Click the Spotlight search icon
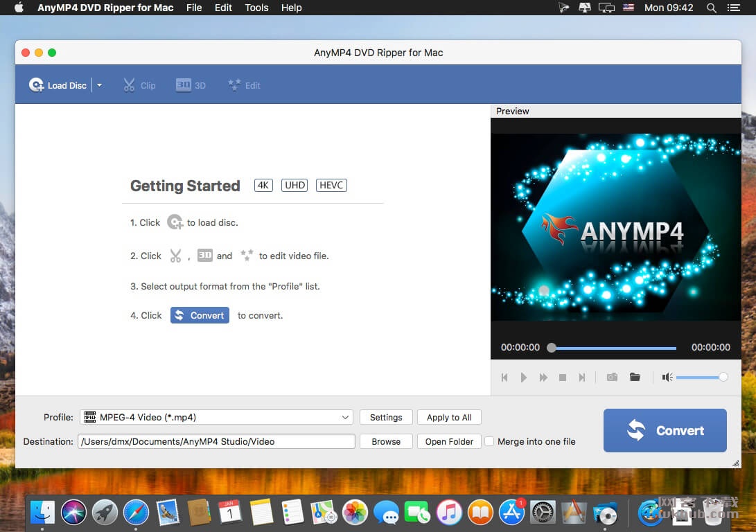This screenshot has height=532, width=756. click(711, 8)
